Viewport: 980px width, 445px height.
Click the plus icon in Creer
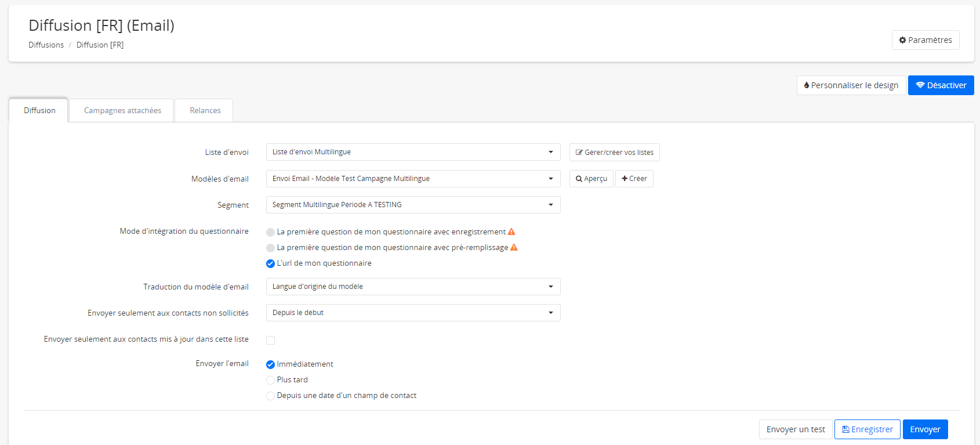click(625, 179)
